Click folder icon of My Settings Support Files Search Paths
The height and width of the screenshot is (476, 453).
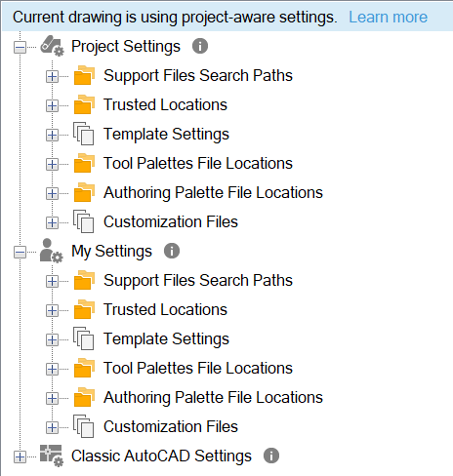(x=84, y=280)
